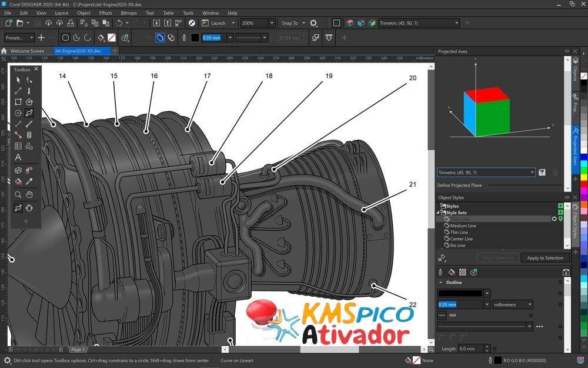Toggle the checkbox on the Outline header row
Screen dimensions: 588x368
pyautogui.click(x=560, y=283)
